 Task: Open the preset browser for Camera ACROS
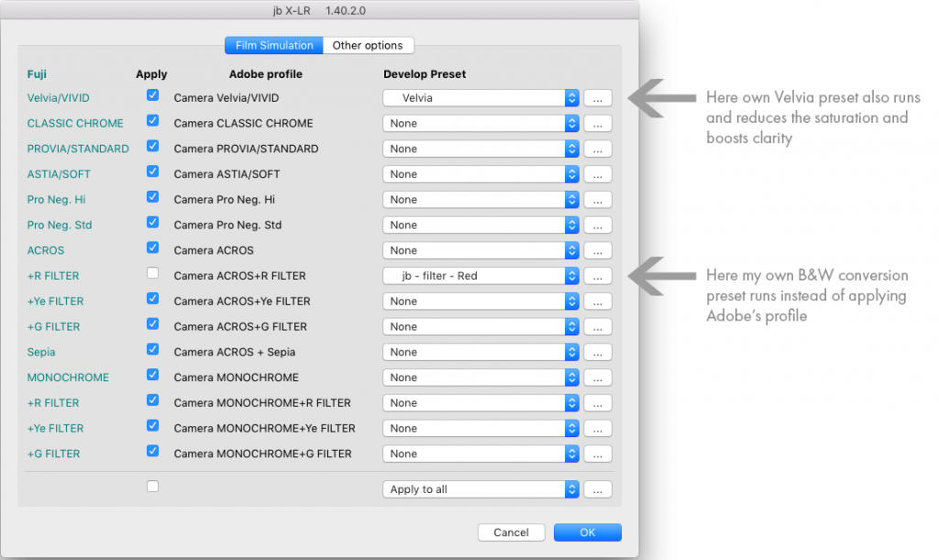click(x=597, y=250)
